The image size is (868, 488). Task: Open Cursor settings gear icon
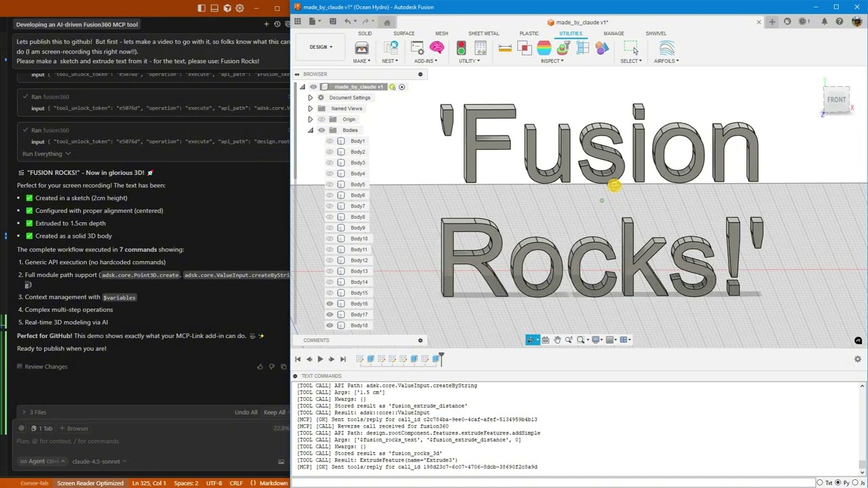239,8
